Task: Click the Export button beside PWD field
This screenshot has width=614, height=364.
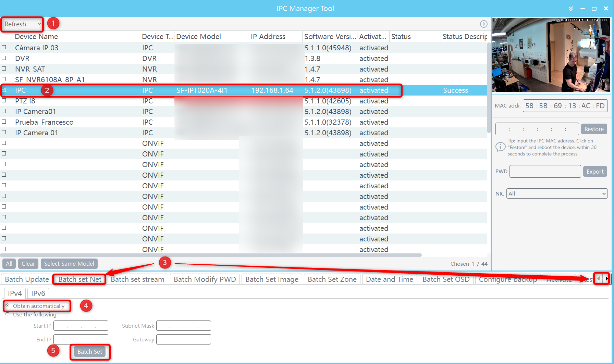Action: (x=595, y=171)
